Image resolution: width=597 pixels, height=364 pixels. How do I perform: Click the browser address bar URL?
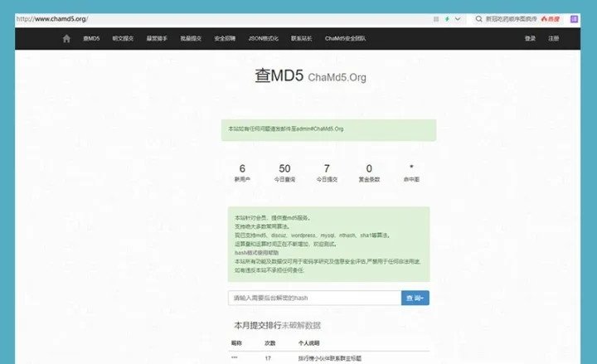pos(52,19)
